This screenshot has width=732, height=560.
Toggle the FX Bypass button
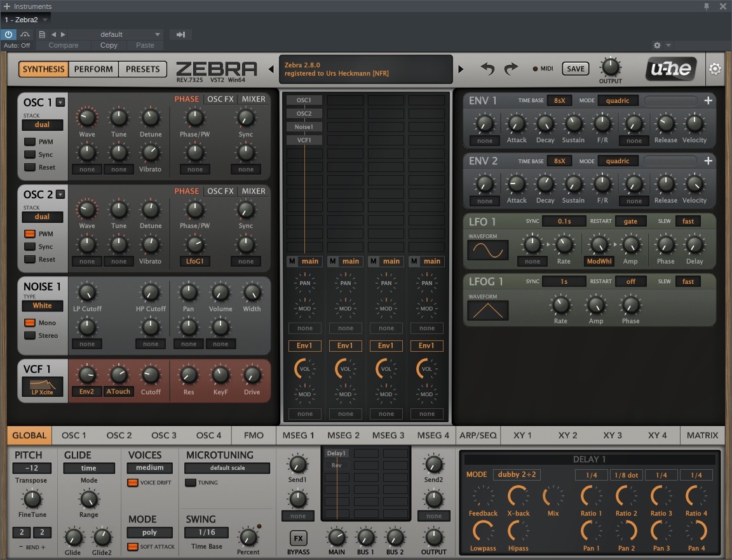(x=297, y=539)
